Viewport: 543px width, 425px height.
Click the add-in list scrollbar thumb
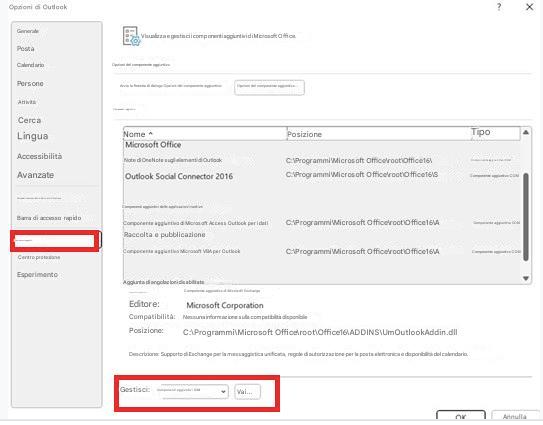pos(526,217)
